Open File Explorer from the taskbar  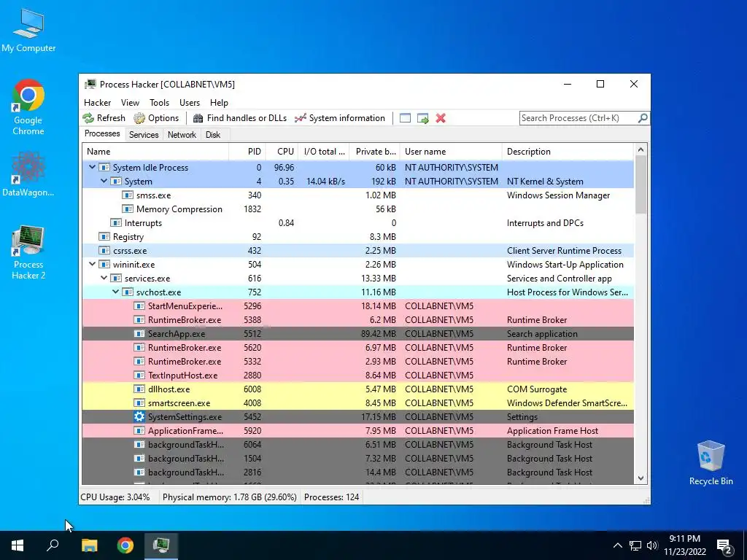point(89,545)
